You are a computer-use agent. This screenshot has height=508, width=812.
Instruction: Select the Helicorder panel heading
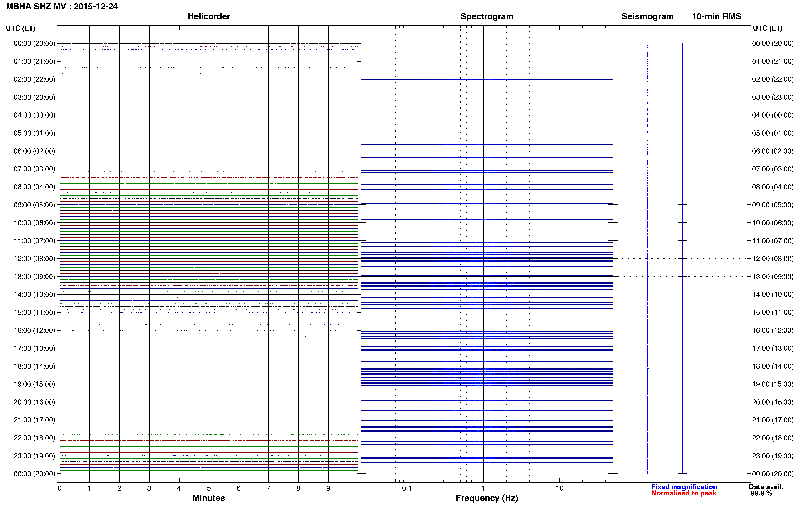[x=209, y=16]
